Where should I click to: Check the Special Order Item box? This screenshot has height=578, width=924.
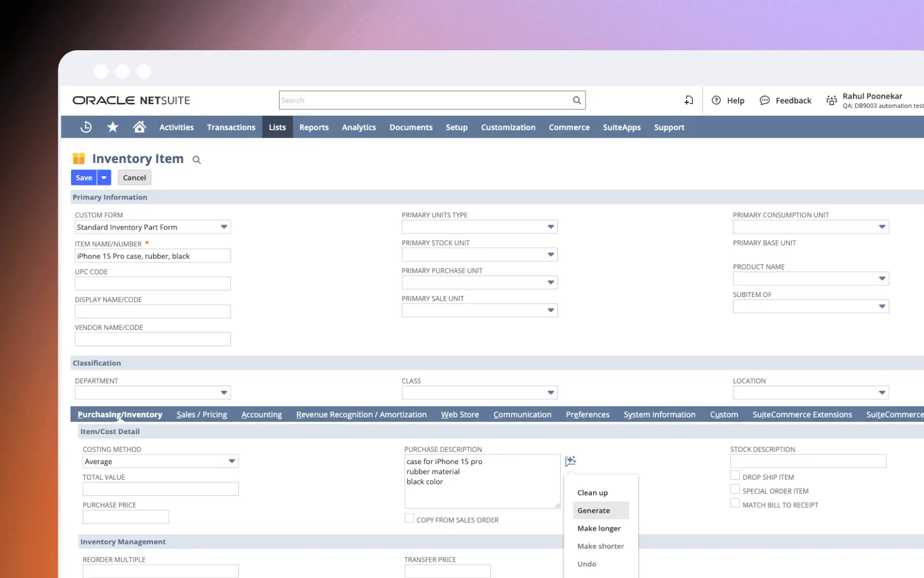click(735, 489)
